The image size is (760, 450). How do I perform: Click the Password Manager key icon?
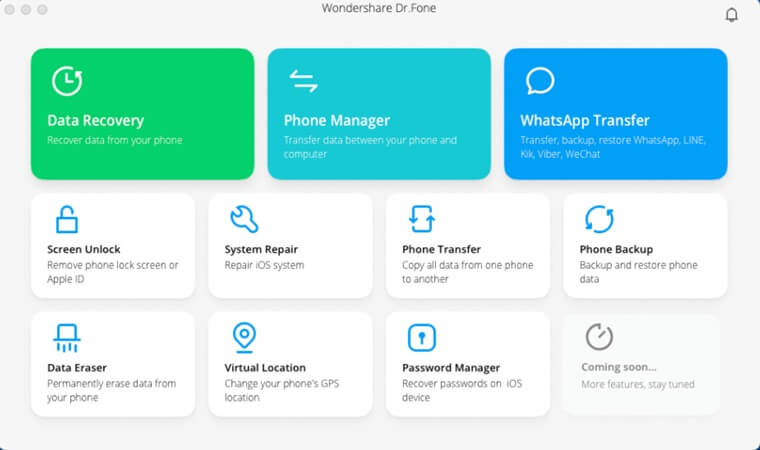(422, 338)
